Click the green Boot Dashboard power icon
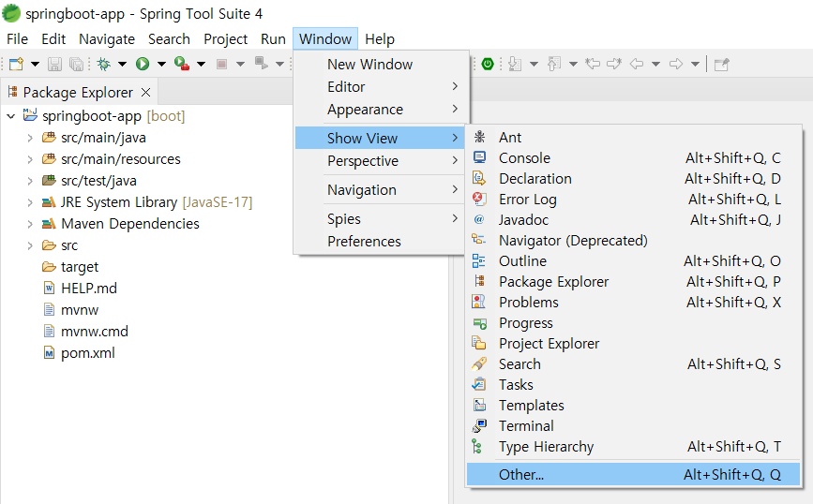 [x=488, y=64]
